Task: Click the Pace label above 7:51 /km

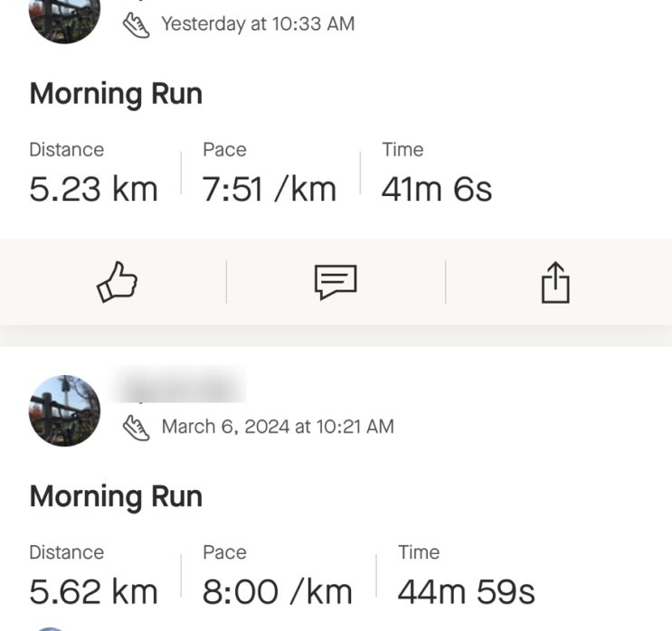Action: click(x=224, y=150)
